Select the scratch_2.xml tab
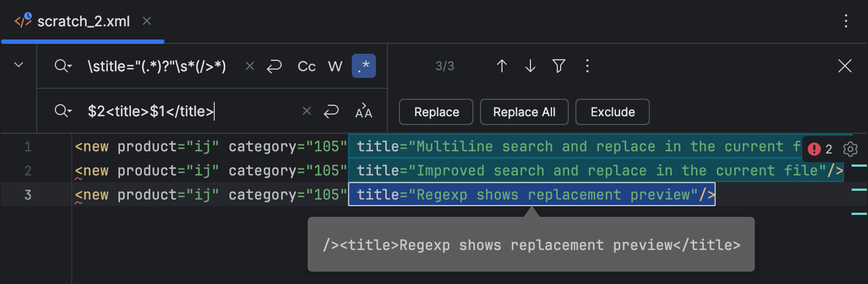868x284 pixels. 83,21
